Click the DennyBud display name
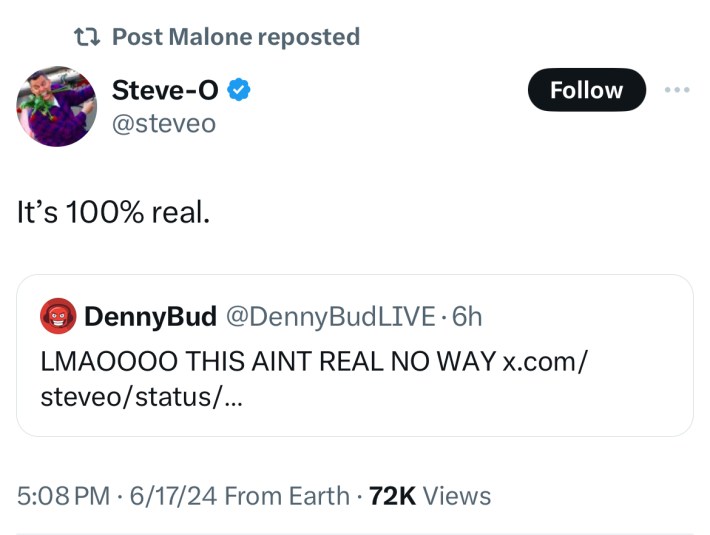 pyautogui.click(x=150, y=317)
